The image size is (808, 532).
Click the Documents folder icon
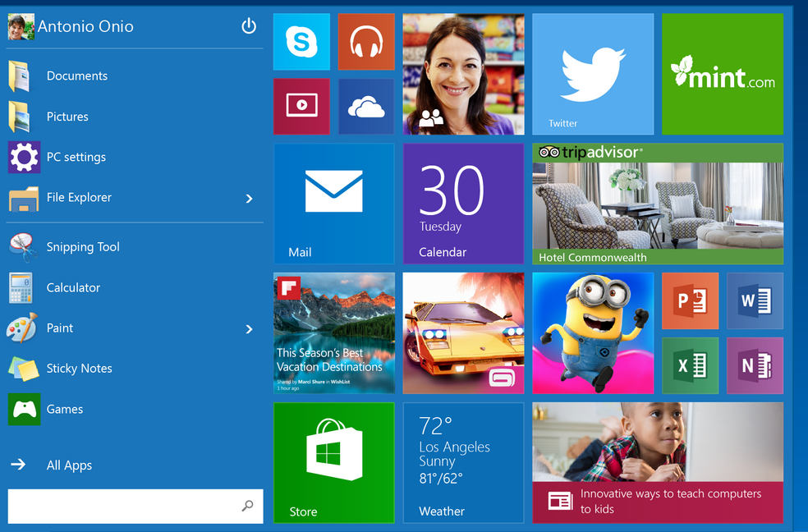pos(20,76)
